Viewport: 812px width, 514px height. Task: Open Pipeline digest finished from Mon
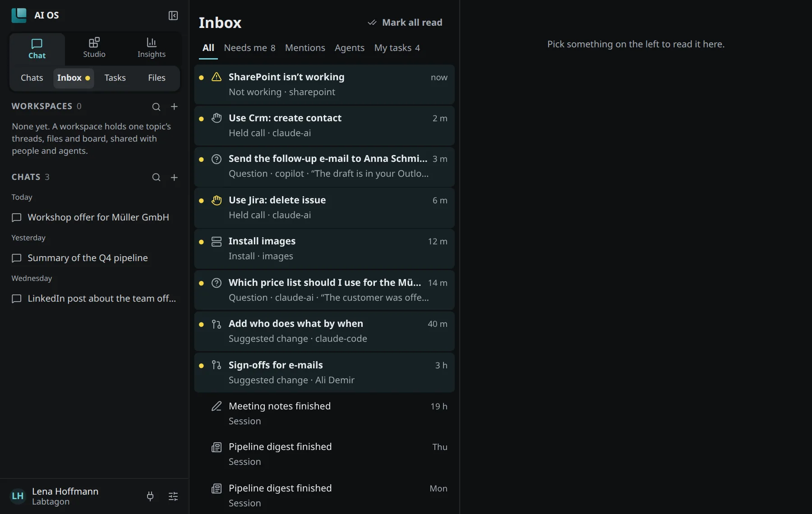click(x=324, y=495)
